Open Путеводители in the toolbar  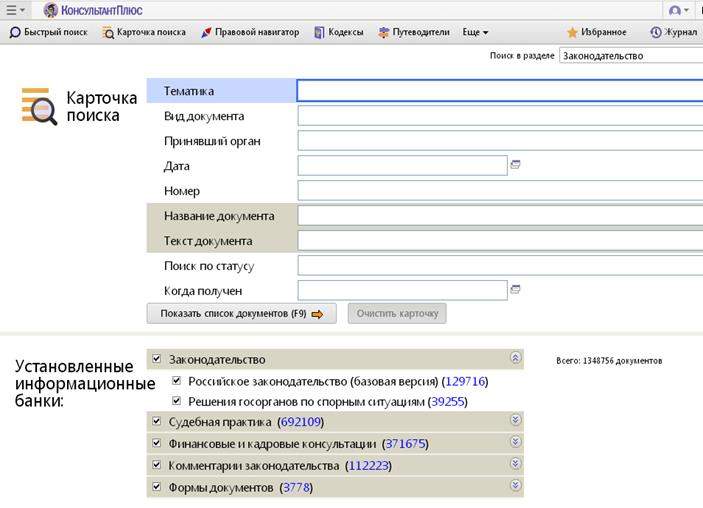[x=414, y=32]
